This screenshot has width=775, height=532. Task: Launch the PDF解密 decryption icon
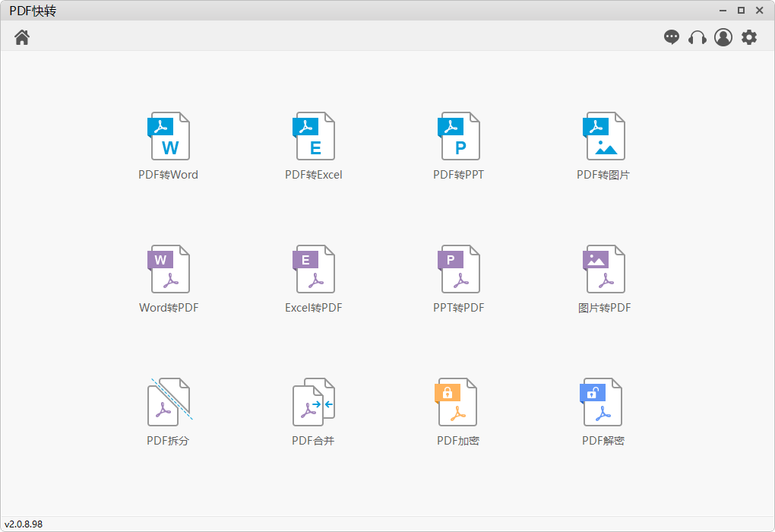[x=600, y=402]
